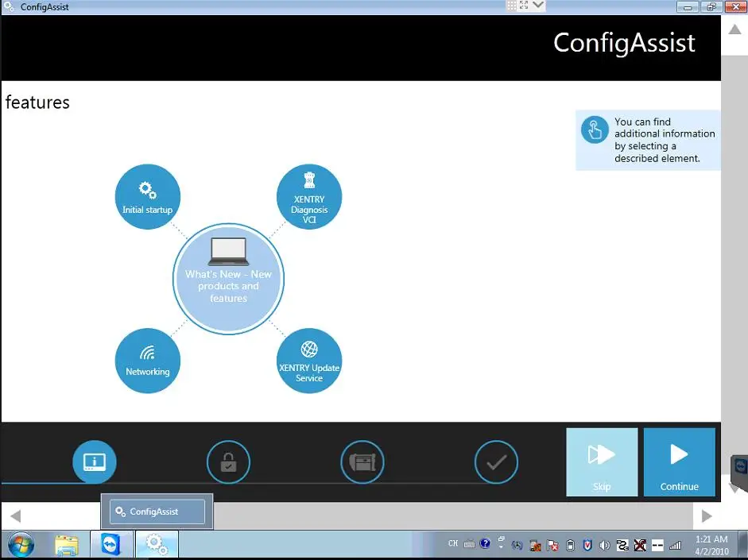Click the fullscreen icon in the title bar
748x560 pixels.
tap(524, 6)
